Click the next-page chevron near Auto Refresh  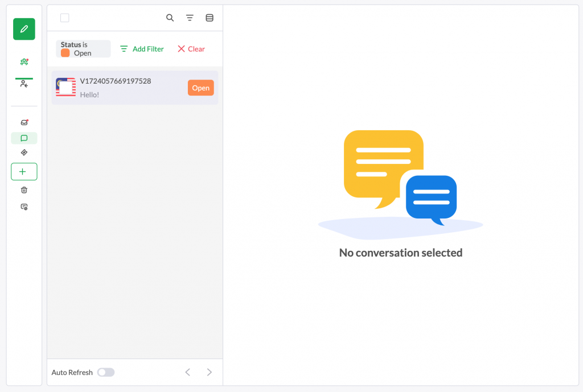pyautogui.click(x=209, y=372)
